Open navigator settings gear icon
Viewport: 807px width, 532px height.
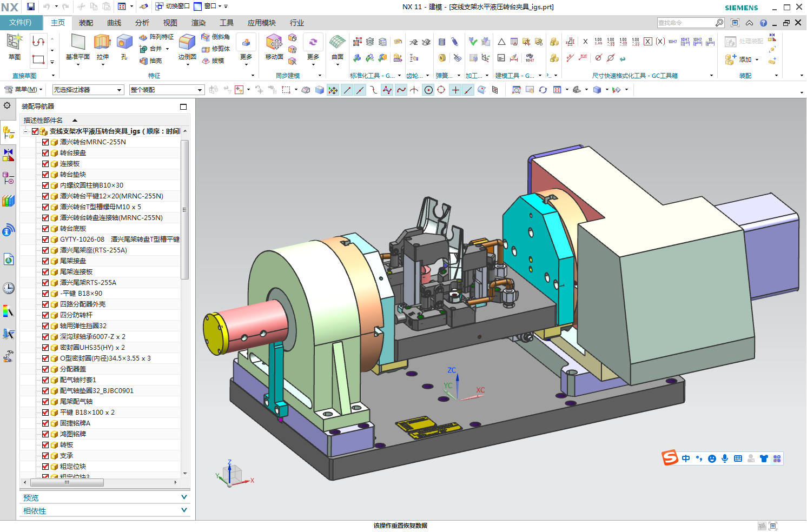[7, 105]
